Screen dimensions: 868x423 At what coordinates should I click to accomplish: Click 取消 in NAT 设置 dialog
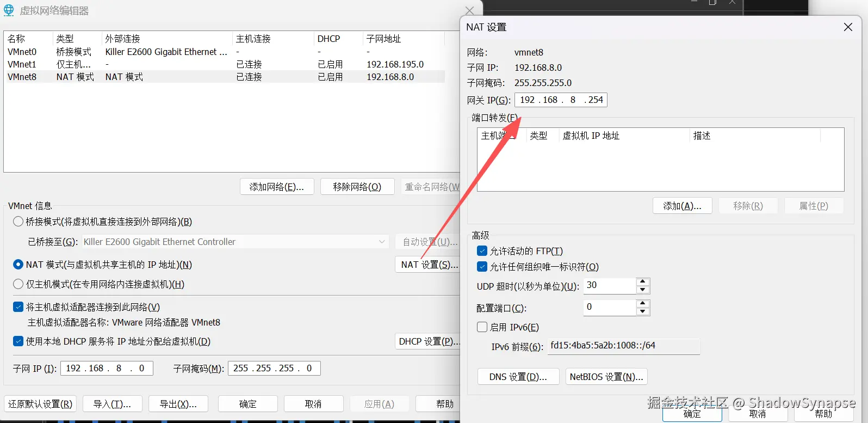(758, 414)
